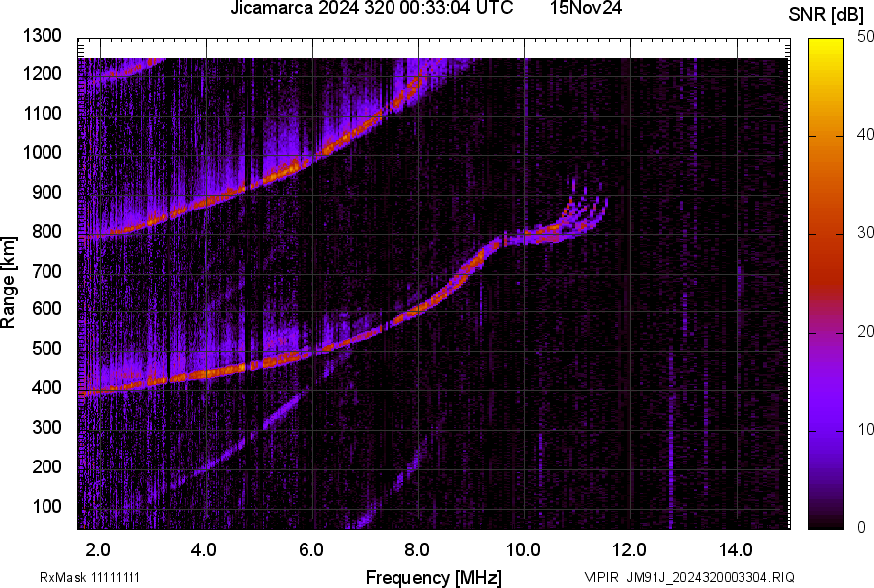874x588 pixels.
Task: Click the range tick label '1300'
Action: pyautogui.click(x=43, y=36)
